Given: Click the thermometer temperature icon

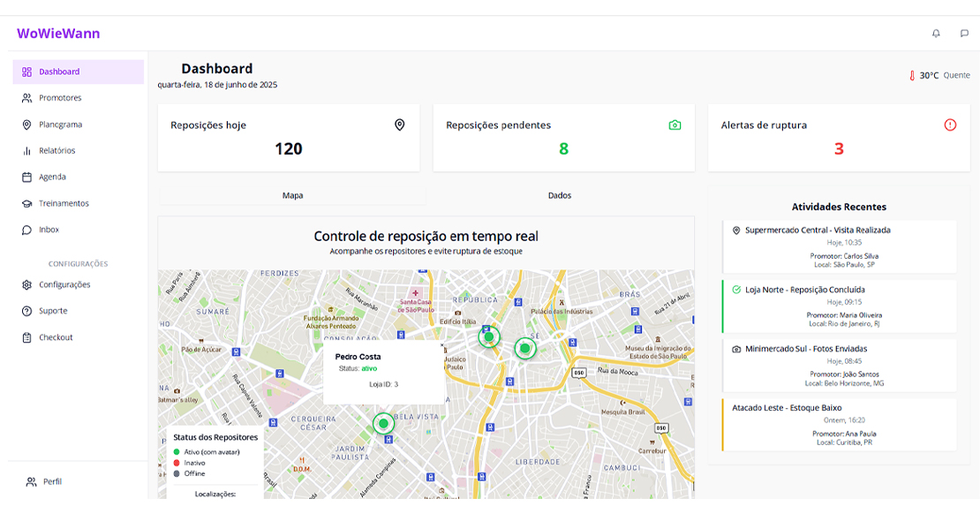Looking at the screenshot, I should click(x=912, y=76).
